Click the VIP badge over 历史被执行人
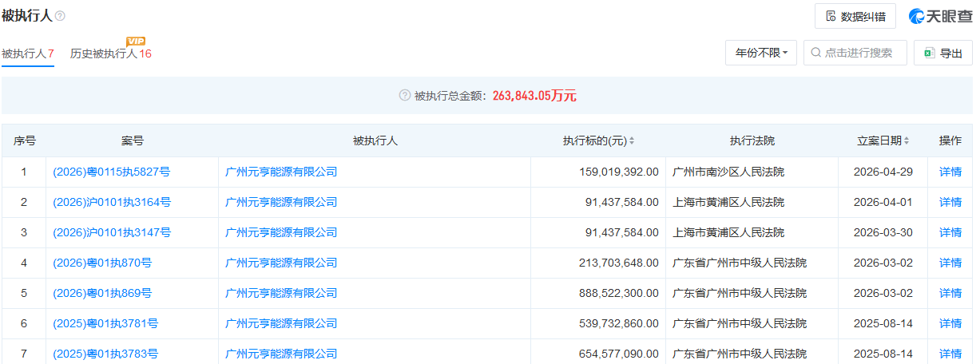The height and width of the screenshot is (364, 980). pos(136,42)
